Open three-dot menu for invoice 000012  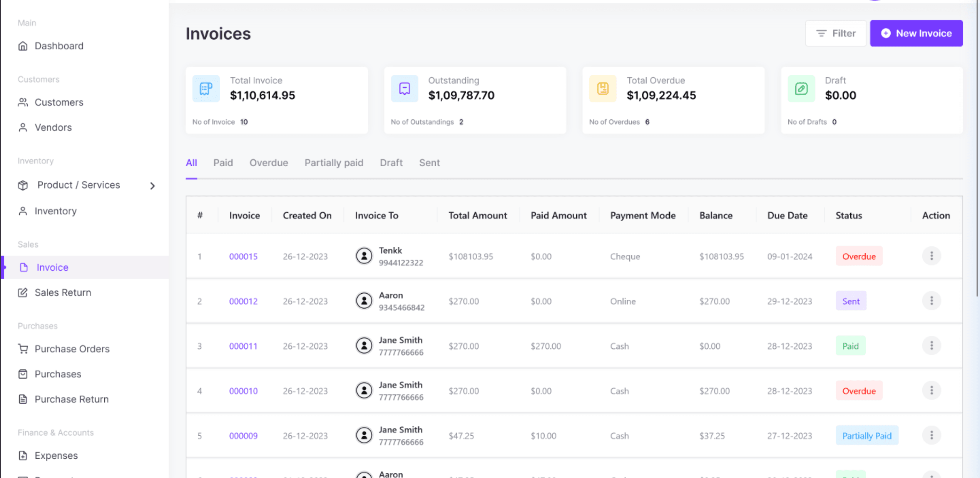click(x=931, y=301)
